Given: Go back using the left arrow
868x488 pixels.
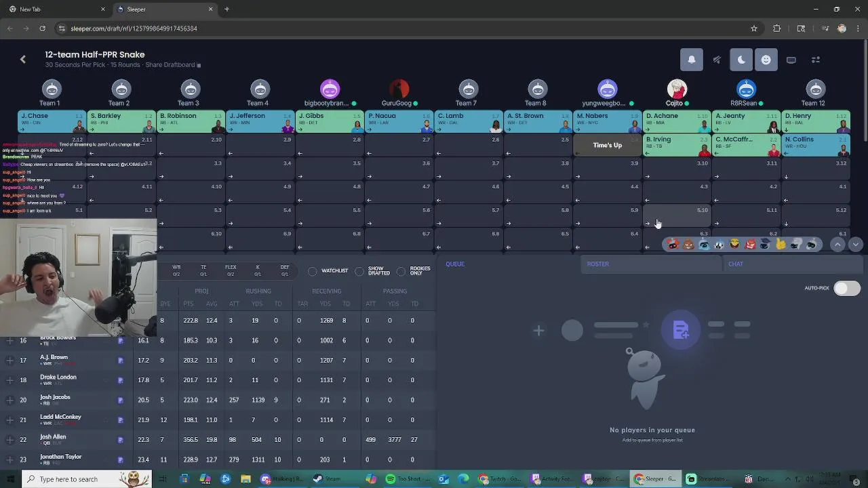Looking at the screenshot, I should point(23,60).
